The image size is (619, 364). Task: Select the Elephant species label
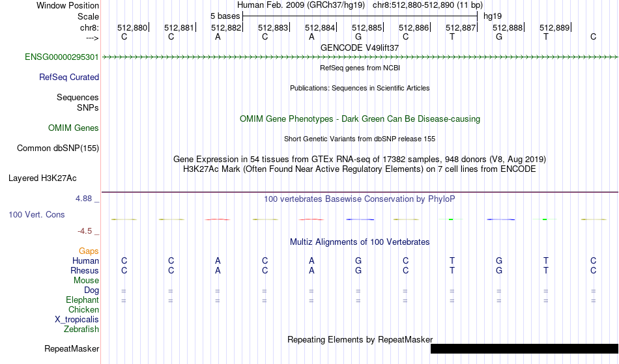point(83,300)
